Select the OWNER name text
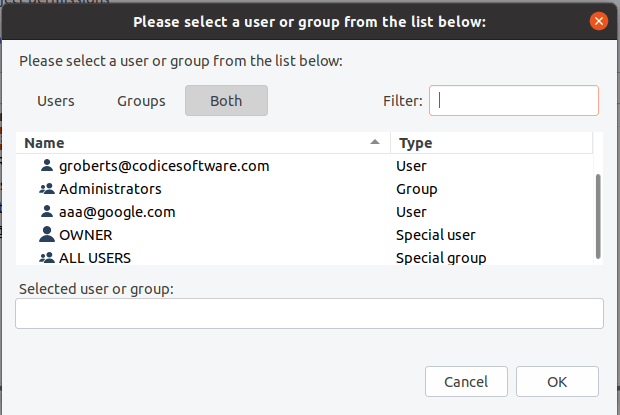The width and height of the screenshot is (620, 415). point(85,235)
